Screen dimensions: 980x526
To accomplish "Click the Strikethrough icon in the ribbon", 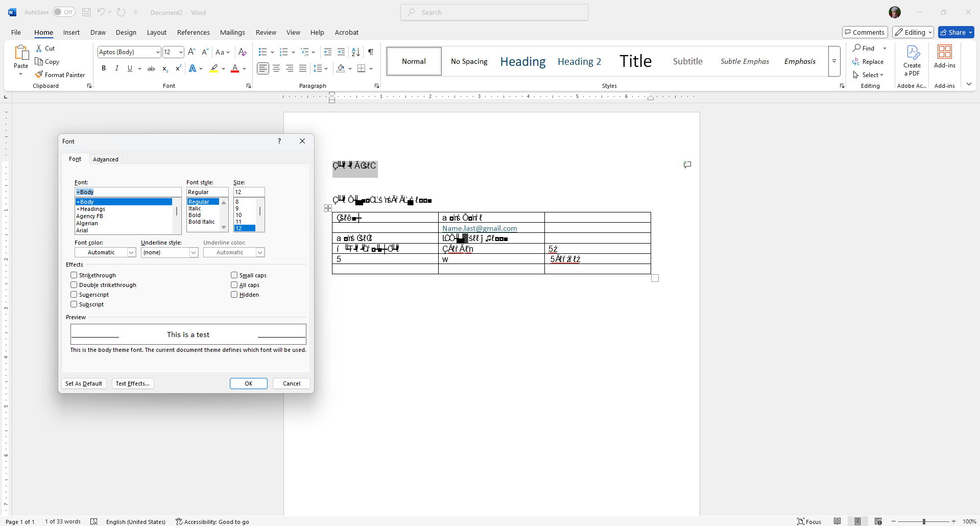I will (151, 68).
